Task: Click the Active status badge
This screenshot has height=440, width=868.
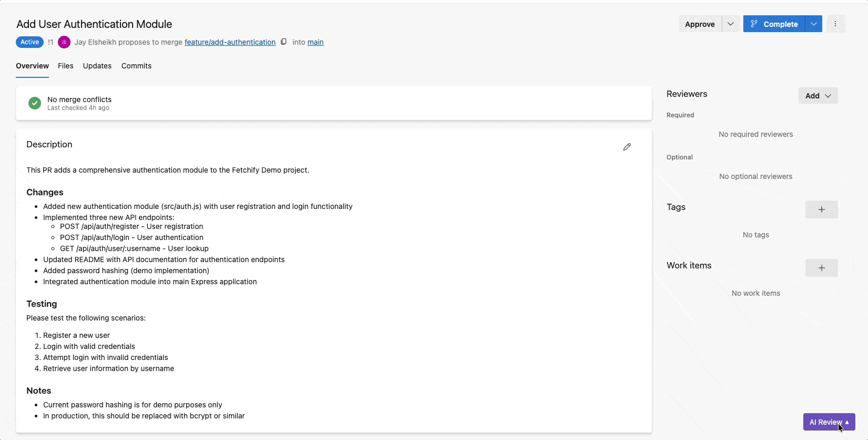Action: point(29,42)
